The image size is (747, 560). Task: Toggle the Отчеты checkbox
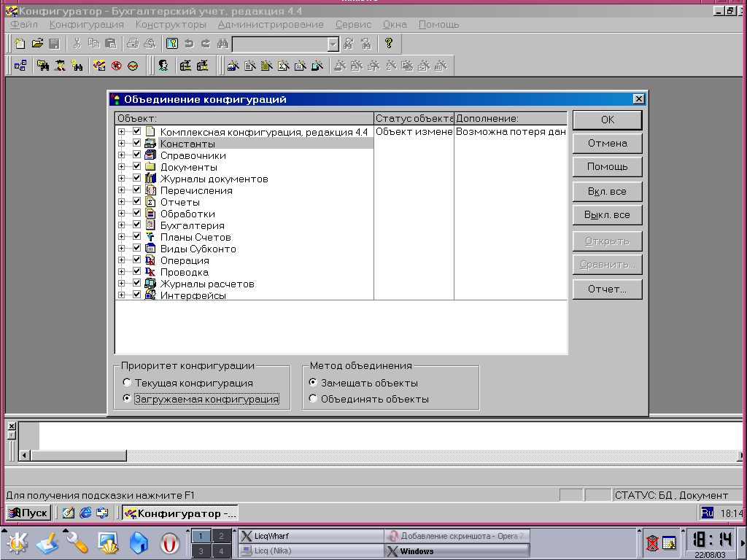pos(136,201)
